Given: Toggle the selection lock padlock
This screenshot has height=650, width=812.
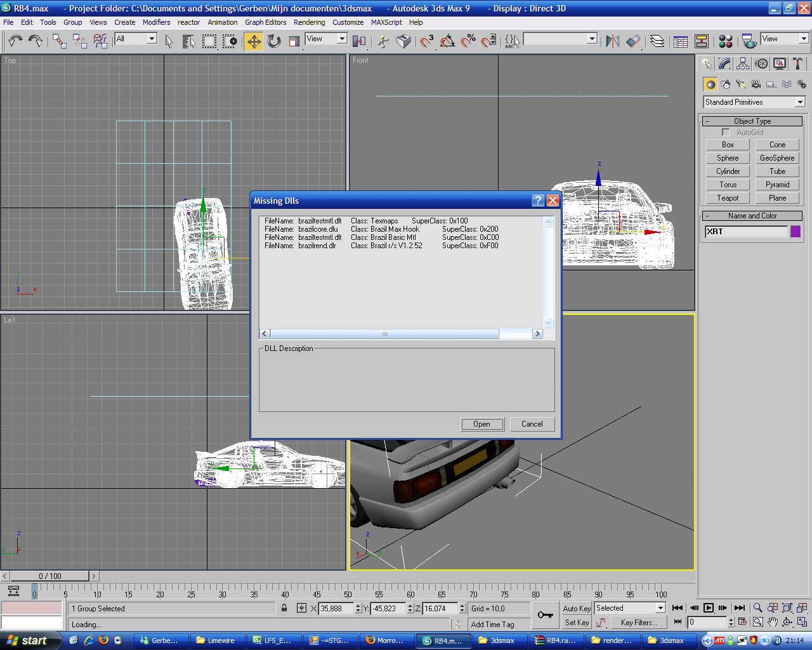Looking at the screenshot, I should point(284,608).
